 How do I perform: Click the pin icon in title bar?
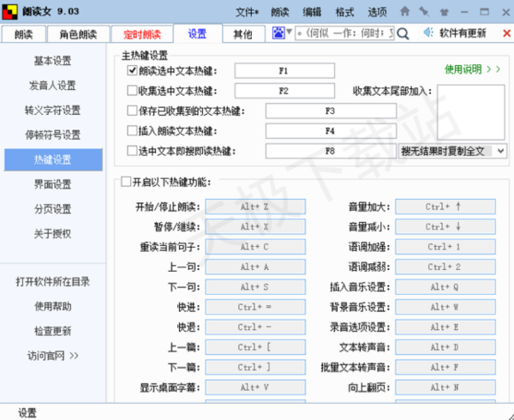tap(424, 12)
